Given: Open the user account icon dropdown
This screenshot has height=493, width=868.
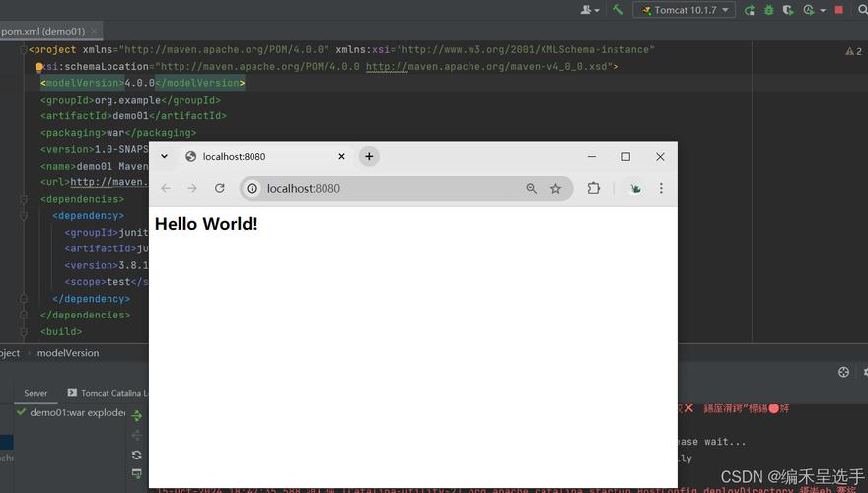Looking at the screenshot, I should tap(590, 10).
